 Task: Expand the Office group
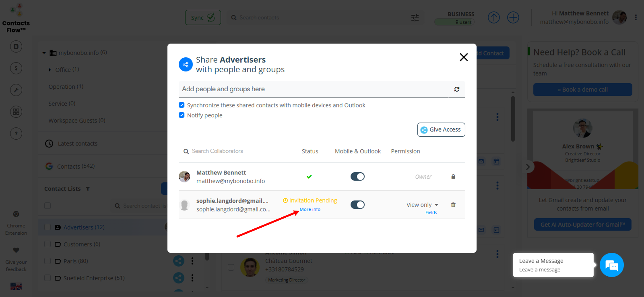pyautogui.click(x=50, y=70)
